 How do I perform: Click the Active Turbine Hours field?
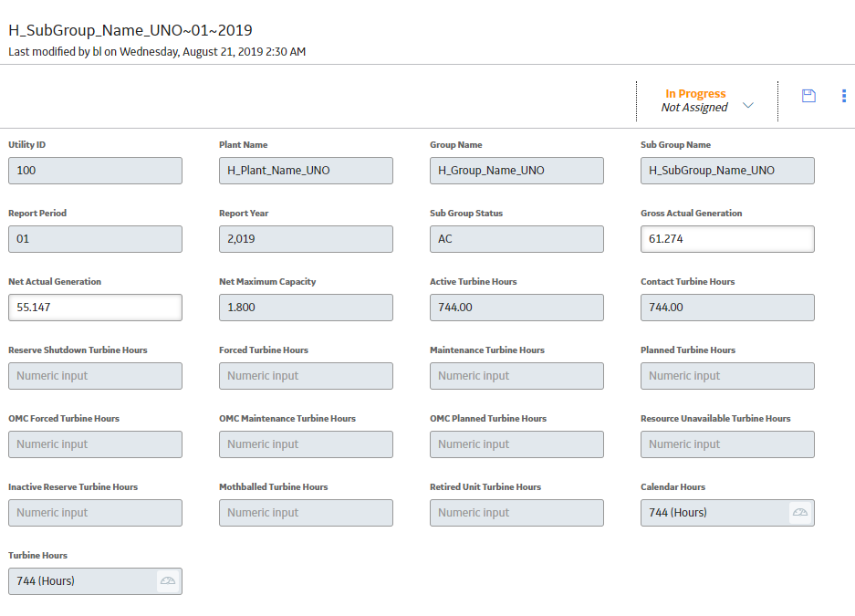coord(516,308)
